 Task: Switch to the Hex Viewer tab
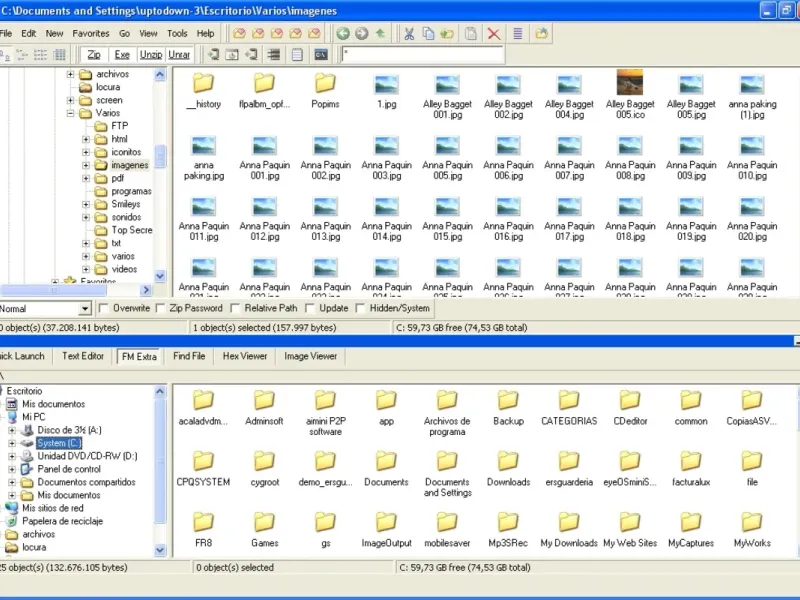[x=244, y=356]
